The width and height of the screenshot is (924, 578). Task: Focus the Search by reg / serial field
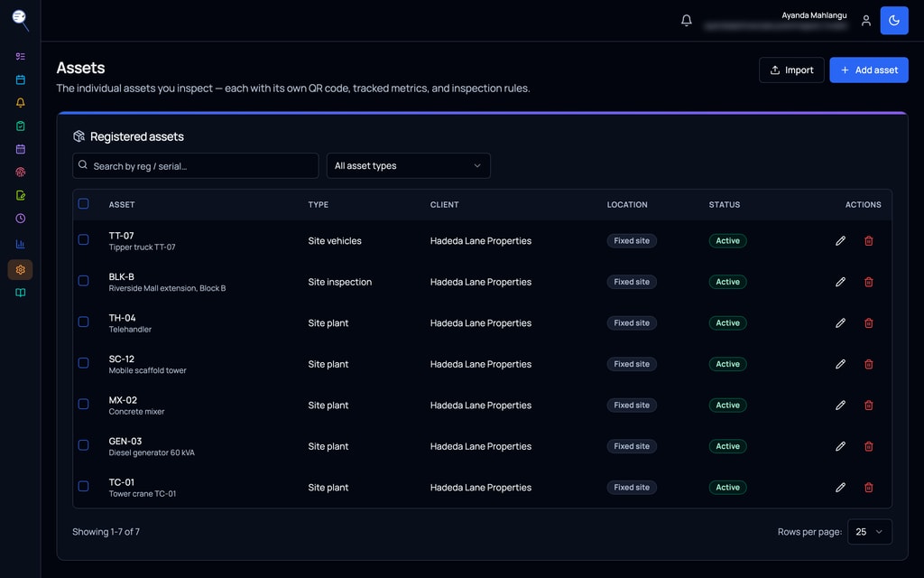[x=196, y=166]
